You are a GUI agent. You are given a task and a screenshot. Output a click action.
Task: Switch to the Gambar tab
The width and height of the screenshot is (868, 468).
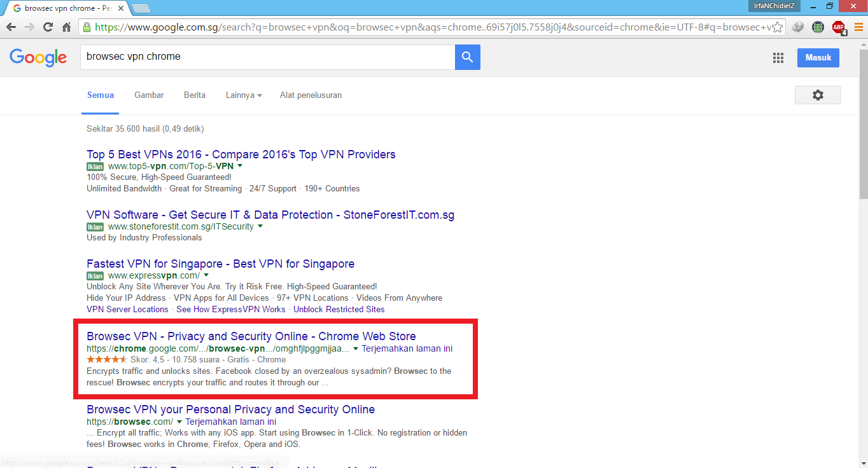pyautogui.click(x=149, y=95)
